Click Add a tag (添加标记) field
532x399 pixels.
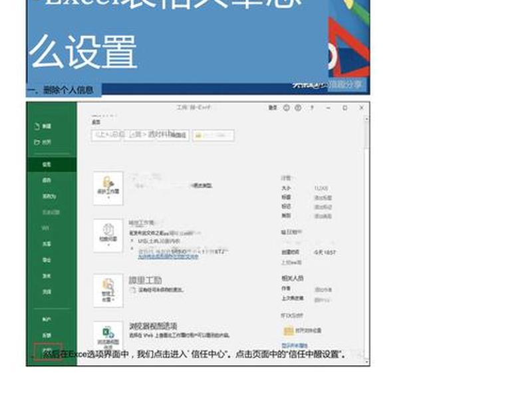pos(323,207)
